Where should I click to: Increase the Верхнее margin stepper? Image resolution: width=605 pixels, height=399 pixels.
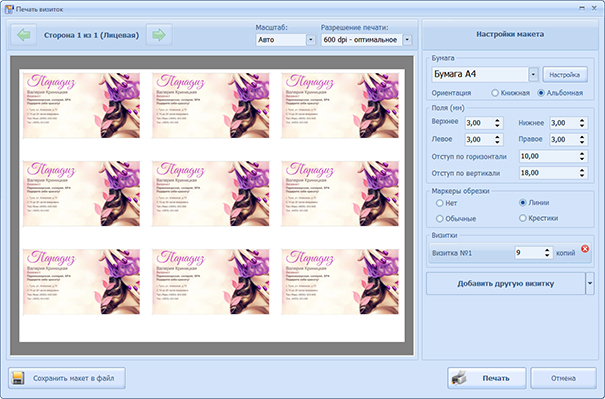click(x=497, y=120)
